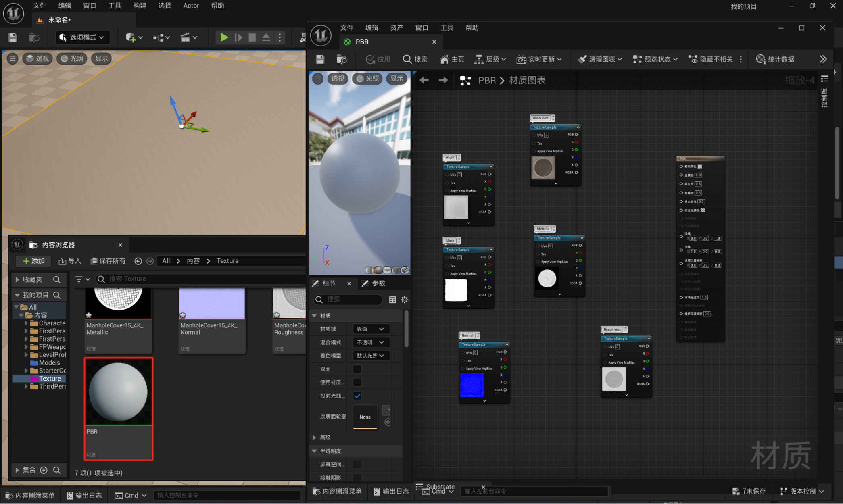
Task: Click the hamburger menu in preview viewport
Action: 318,79
